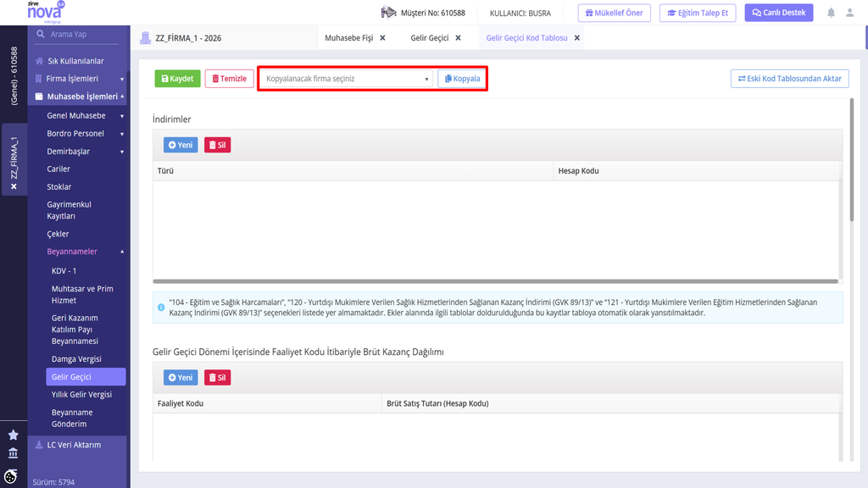Click Yeni under Brüt Kazanç Dağılımı section

pyautogui.click(x=181, y=377)
